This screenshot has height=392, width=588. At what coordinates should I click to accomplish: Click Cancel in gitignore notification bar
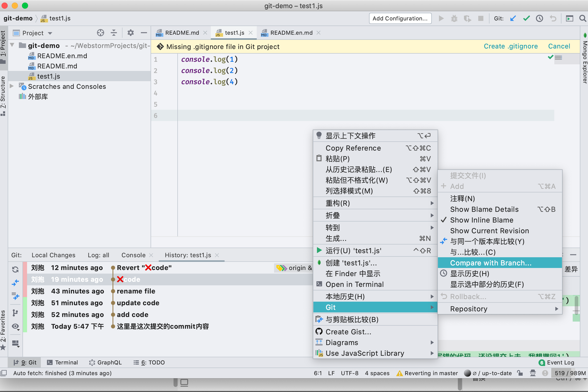559,46
